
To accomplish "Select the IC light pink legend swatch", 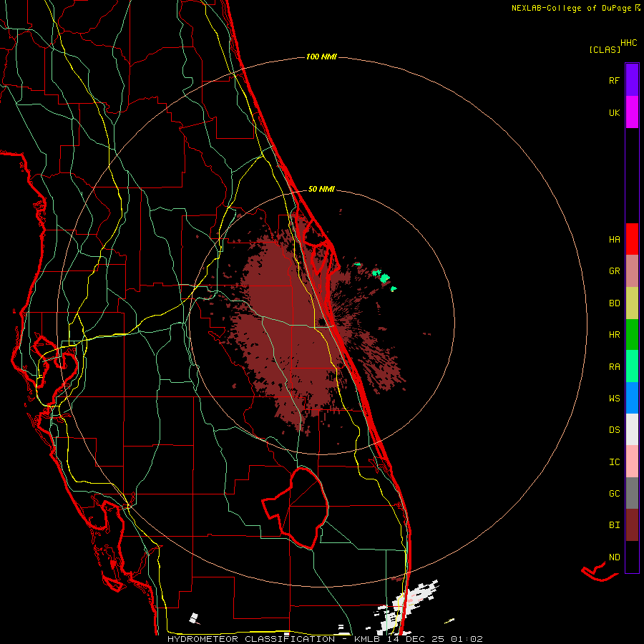I will coord(632,462).
